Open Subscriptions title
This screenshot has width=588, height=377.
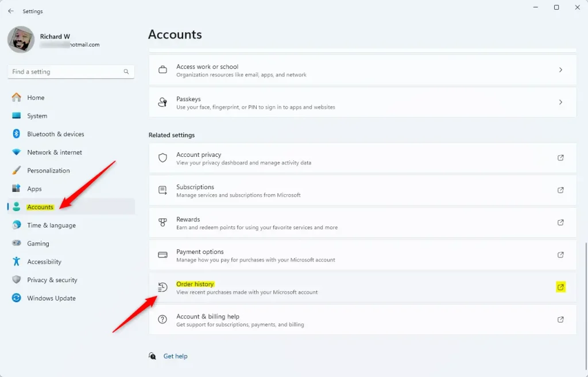point(195,187)
